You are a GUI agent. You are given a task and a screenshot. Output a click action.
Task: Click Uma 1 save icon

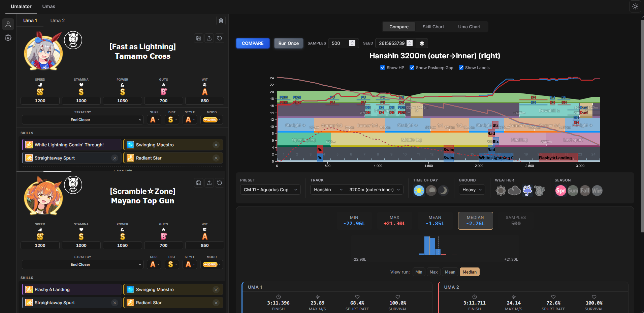click(199, 38)
